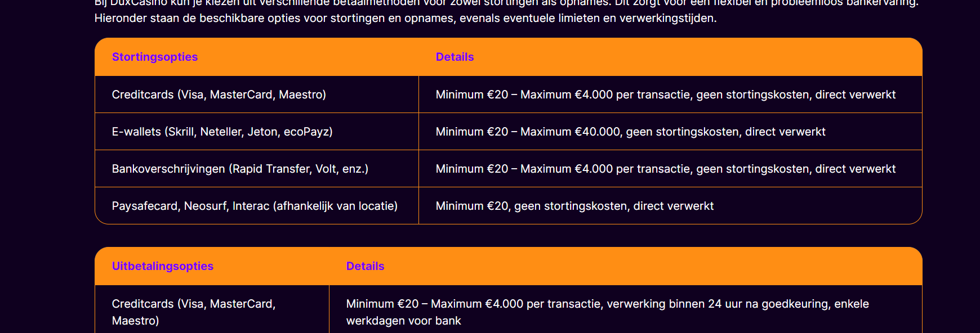Viewport: 980px width, 333px height.
Task: Click bank transfer deposit details text
Action: click(666, 169)
